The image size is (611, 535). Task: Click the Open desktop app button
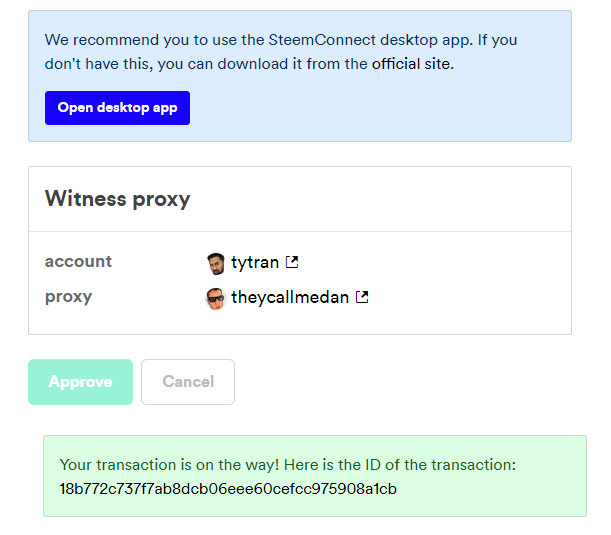(x=117, y=108)
